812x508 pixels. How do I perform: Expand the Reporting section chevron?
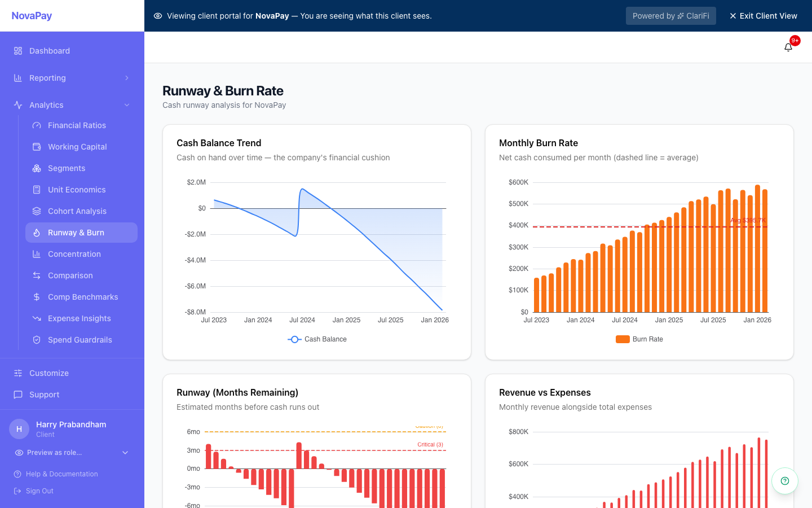126,78
